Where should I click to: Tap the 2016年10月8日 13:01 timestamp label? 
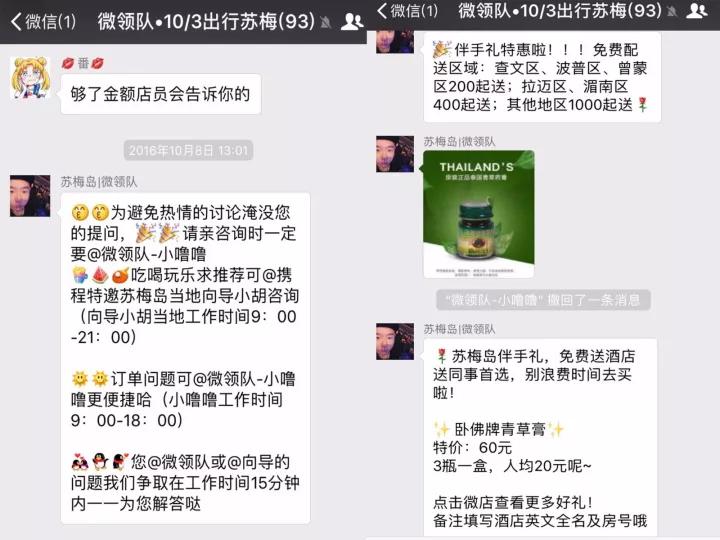click(188, 150)
